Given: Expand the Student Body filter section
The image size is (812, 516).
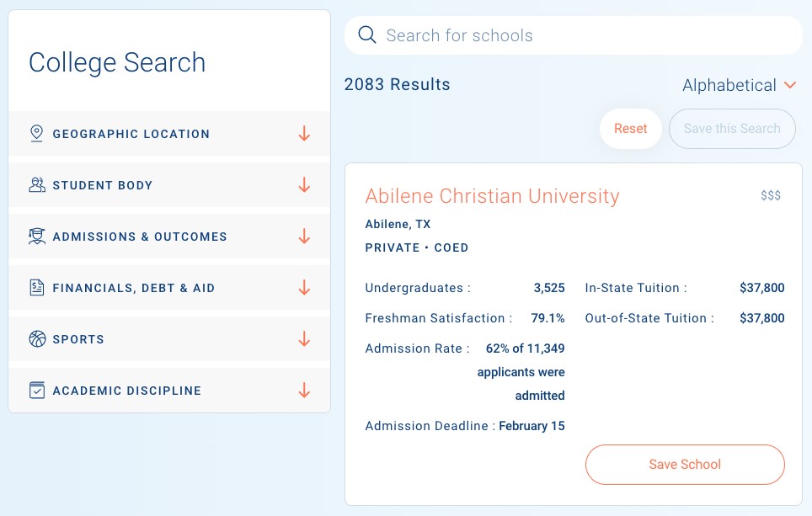Looking at the screenshot, I should pyautogui.click(x=304, y=185).
